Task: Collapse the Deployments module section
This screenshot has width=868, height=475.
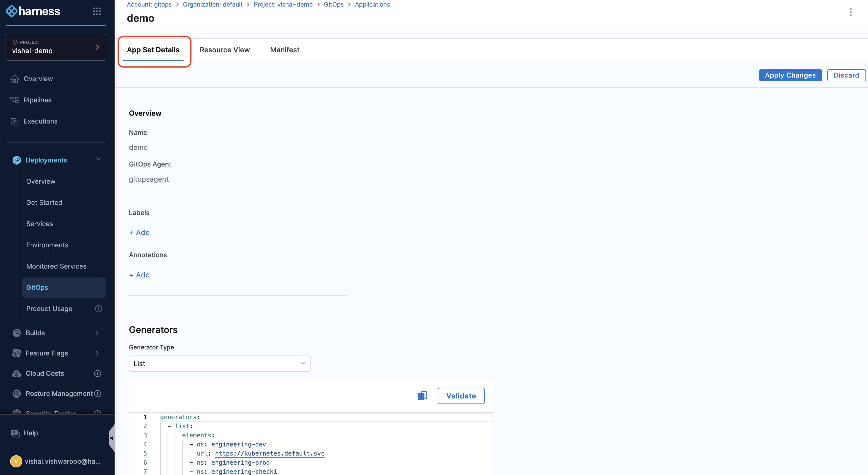Action: (98, 159)
